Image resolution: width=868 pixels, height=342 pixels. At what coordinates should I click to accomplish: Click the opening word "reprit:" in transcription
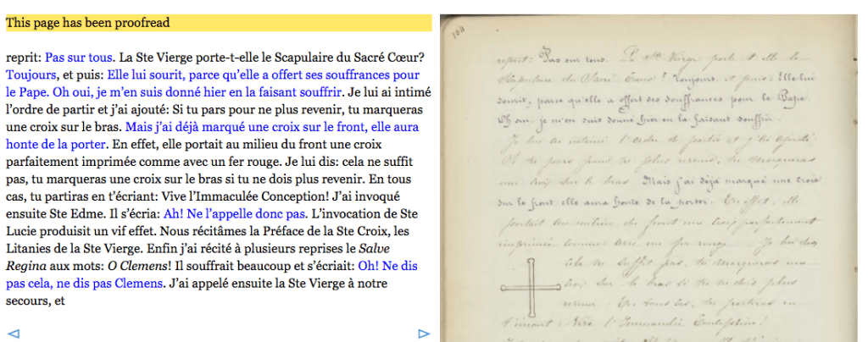coord(23,58)
